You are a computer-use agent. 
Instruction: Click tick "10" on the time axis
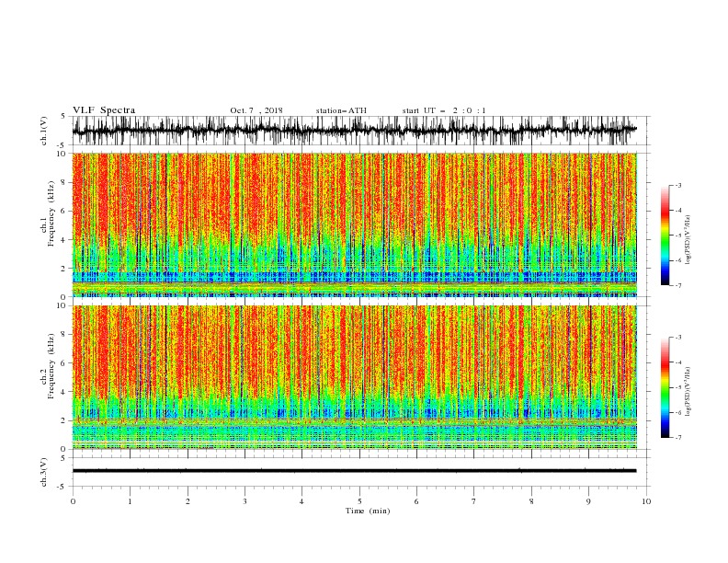(646, 501)
